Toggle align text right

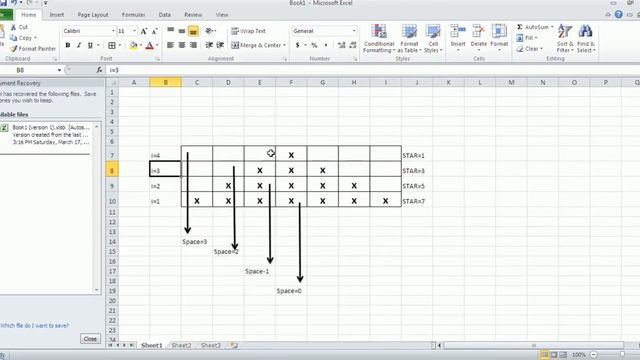click(193, 45)
